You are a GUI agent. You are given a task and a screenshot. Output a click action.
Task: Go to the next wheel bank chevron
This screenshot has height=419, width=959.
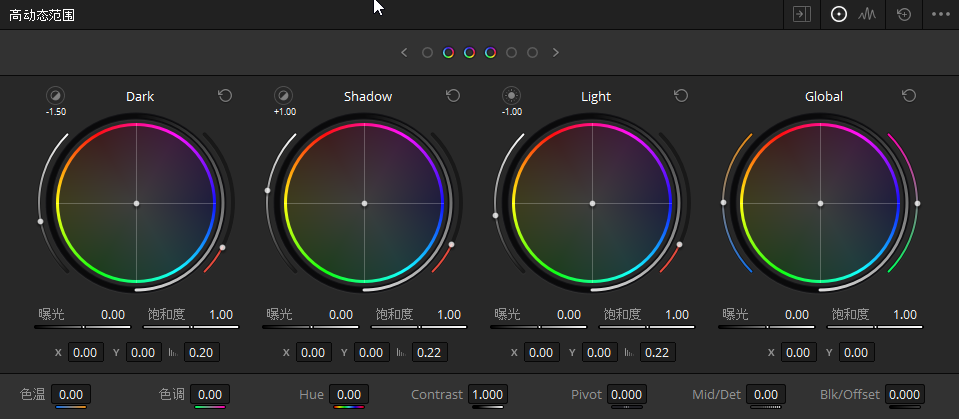click(x=556, y=52)
